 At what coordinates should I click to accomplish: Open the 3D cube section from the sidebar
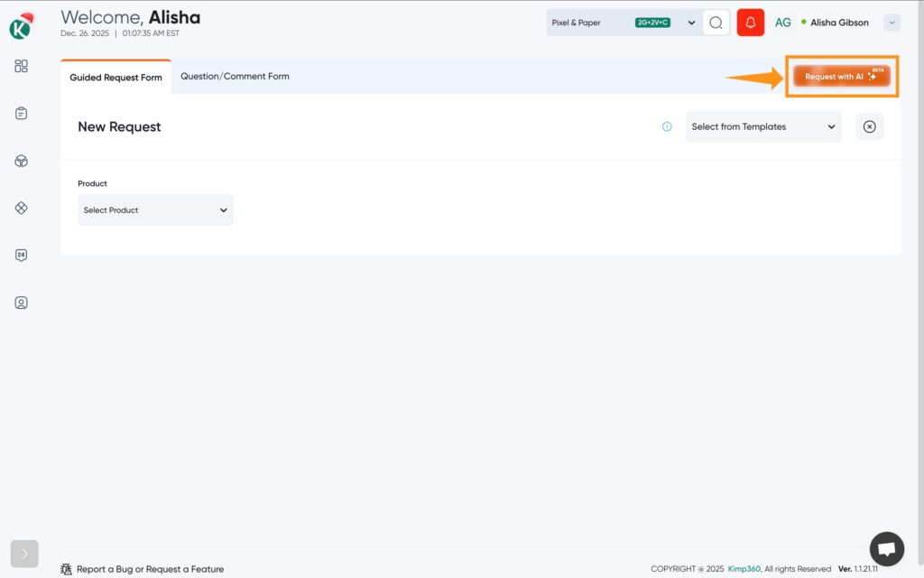click(x=20, y=160)
